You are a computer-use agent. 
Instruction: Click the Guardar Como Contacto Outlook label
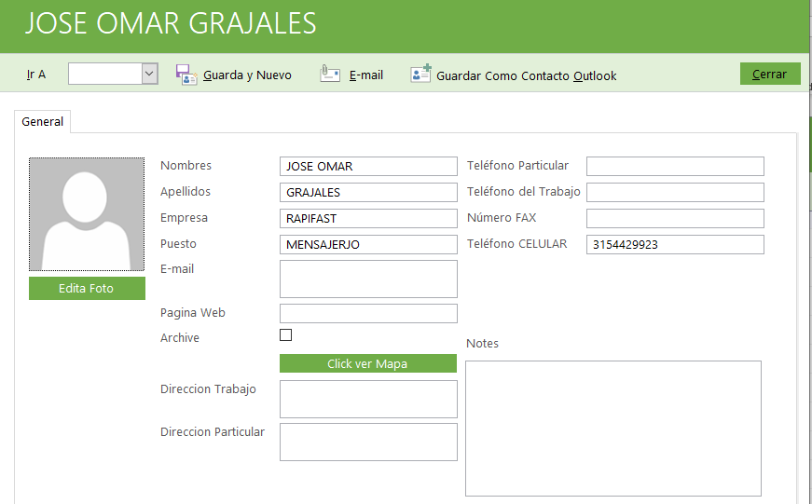[526, 75]
